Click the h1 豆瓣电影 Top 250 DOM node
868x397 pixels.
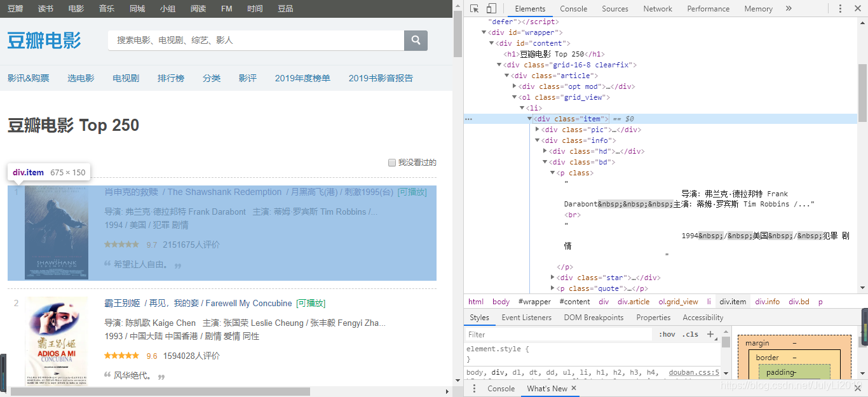(x=554, y=54)
